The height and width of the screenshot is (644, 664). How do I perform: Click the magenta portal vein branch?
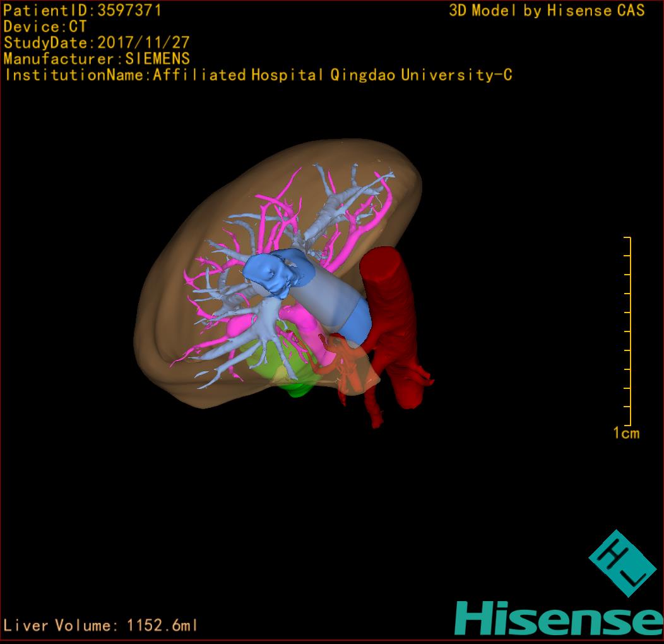pyautogui.click(x=284, y=208)
